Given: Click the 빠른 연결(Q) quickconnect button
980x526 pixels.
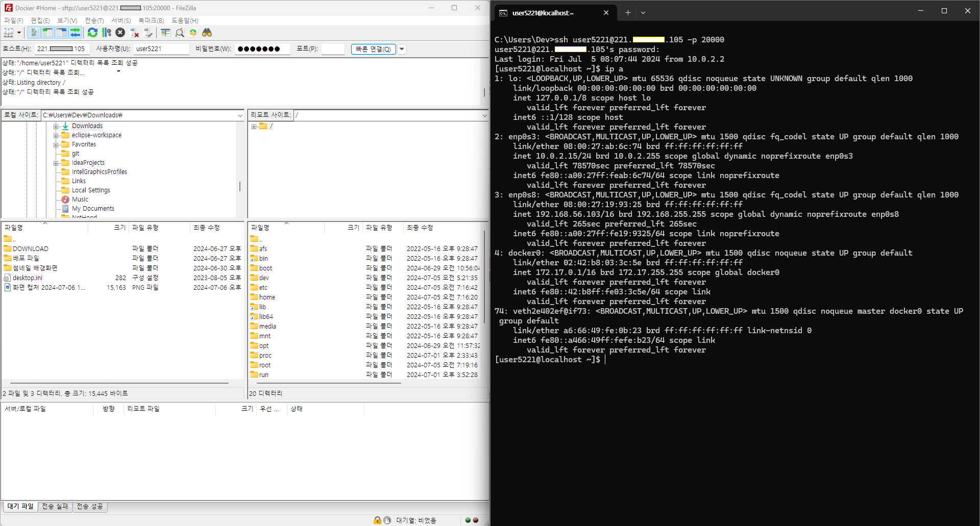Looking at the screenshot, I should coord(374,49).
